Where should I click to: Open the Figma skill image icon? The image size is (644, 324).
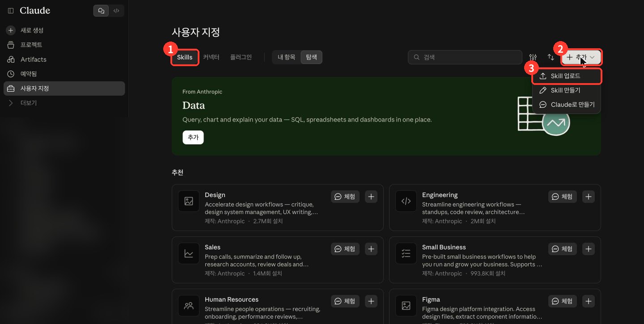tap(406, 306)
